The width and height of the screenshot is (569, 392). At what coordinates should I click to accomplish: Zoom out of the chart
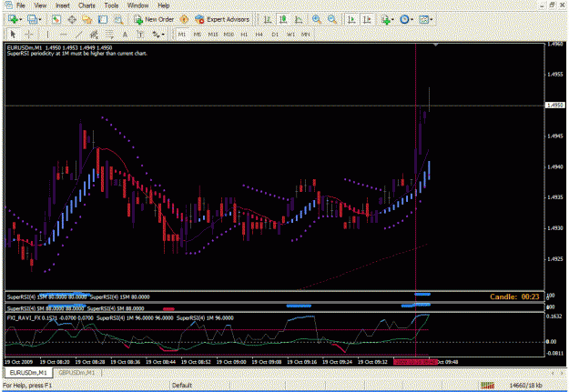point(332,20)
